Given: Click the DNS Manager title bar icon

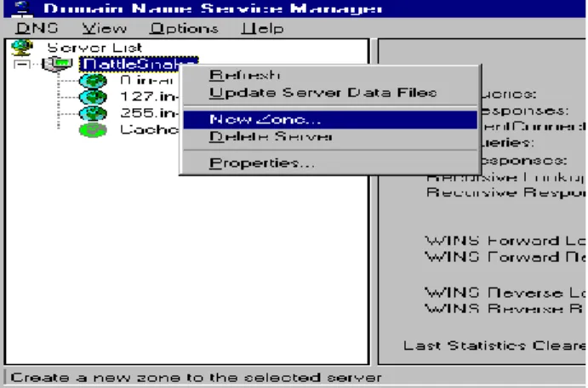Looking at the screenshot, I should (x=22, y=9).
